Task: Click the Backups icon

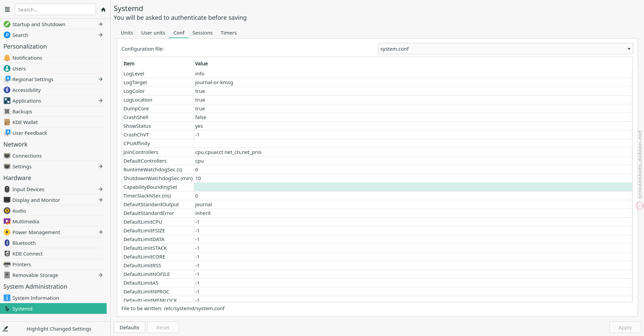Action: (x=7, y=111)
